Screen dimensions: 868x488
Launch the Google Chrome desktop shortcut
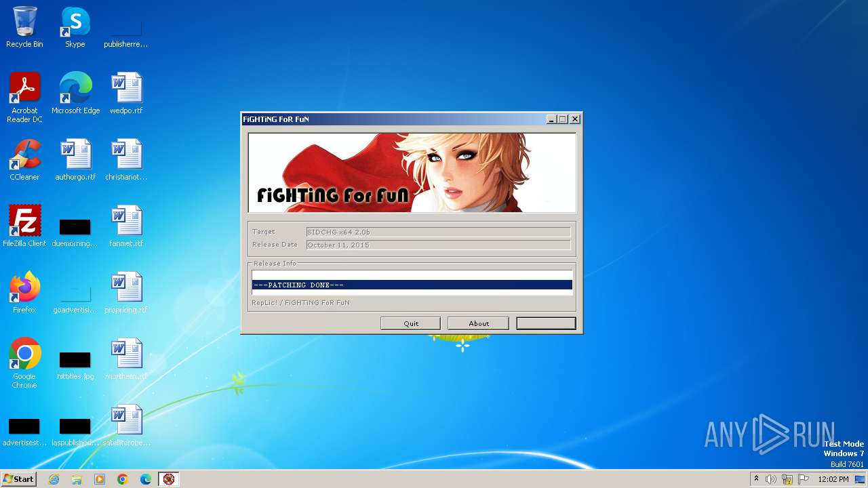24,363
